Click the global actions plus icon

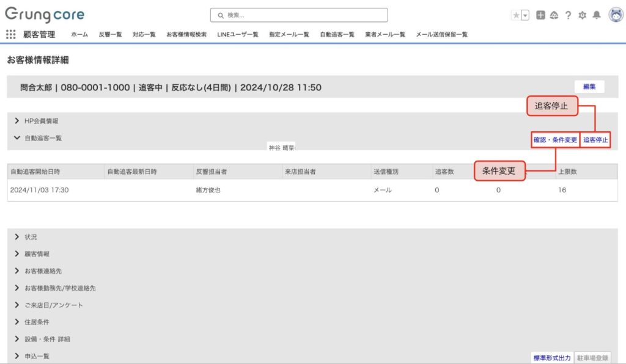540,15
